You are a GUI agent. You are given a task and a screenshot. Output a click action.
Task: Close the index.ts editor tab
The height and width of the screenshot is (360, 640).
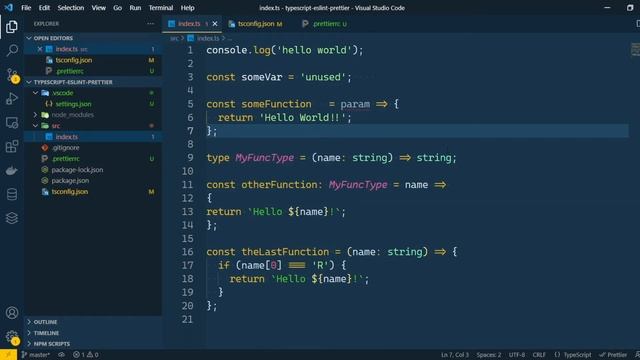click(215, 24)
